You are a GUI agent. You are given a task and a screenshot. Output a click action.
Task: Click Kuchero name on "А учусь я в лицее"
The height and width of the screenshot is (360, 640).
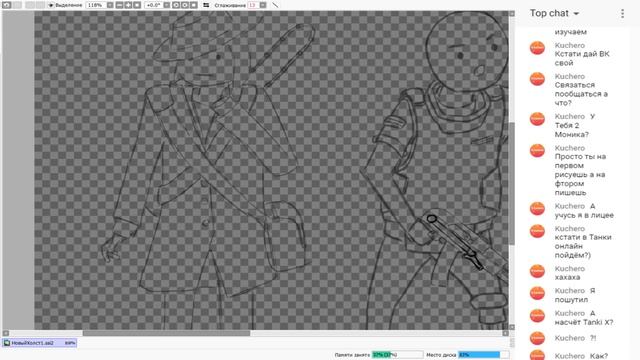coord(569,206)
